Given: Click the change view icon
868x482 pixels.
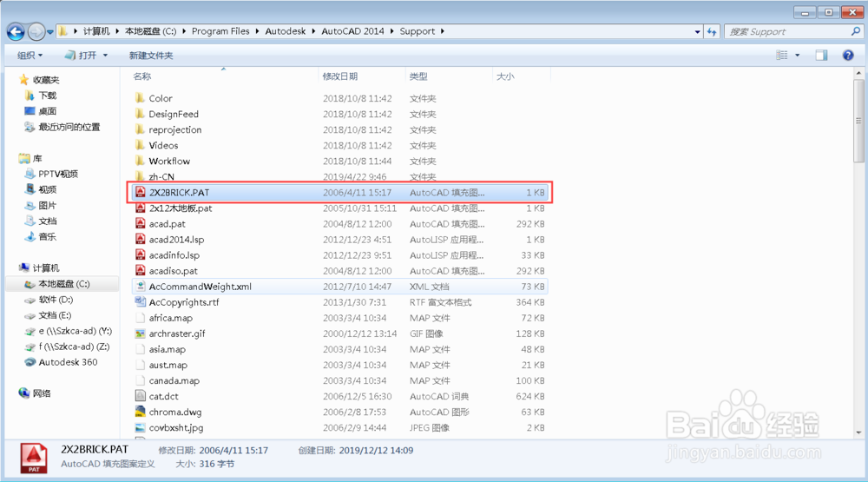Looking at the screenshot, I should (x=782, y=55).
